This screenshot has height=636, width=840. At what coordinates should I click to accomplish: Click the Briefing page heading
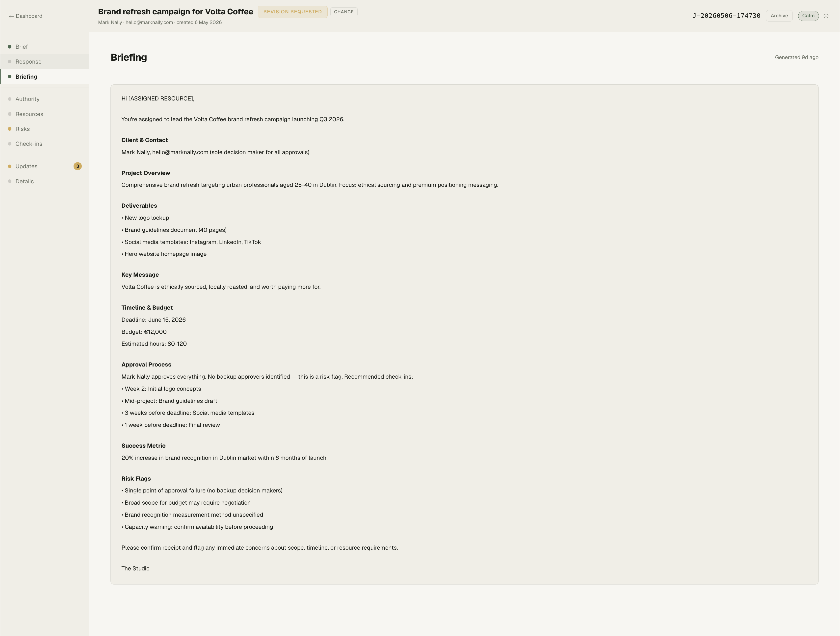(129, 57)
